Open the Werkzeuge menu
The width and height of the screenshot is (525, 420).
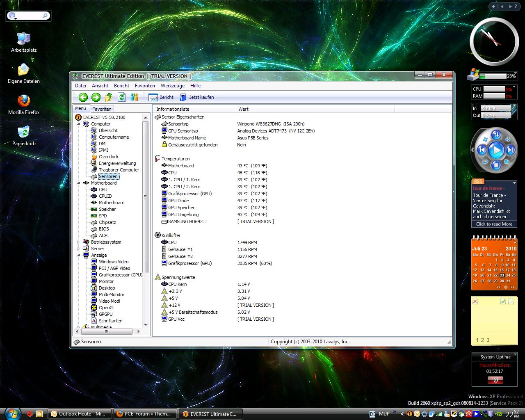point(172,86)
